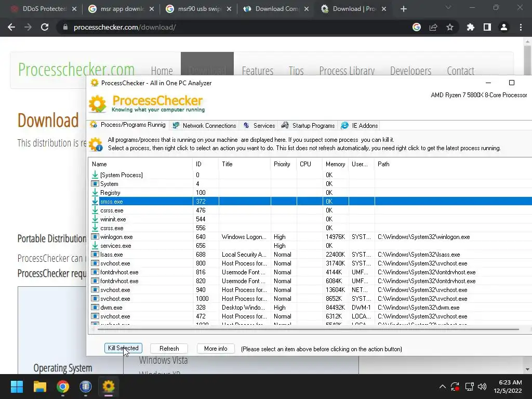Open Features page on Processchecker site
532x399 pixels.
258,71
